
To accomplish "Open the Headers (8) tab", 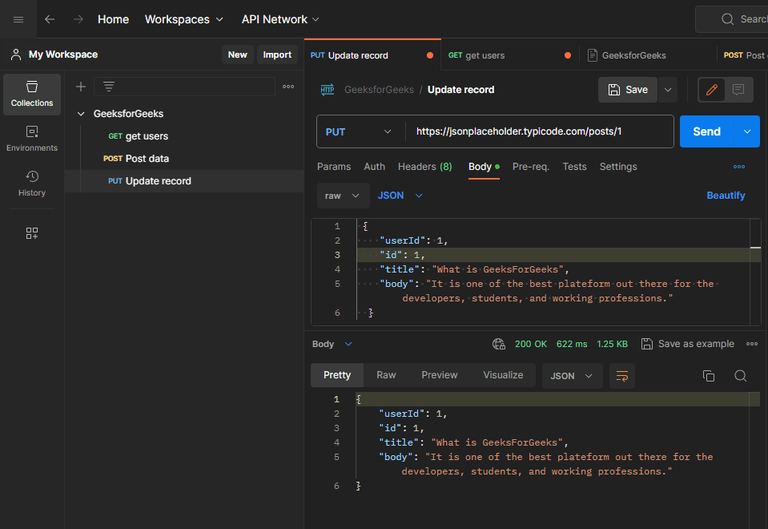I will [424, 167].
